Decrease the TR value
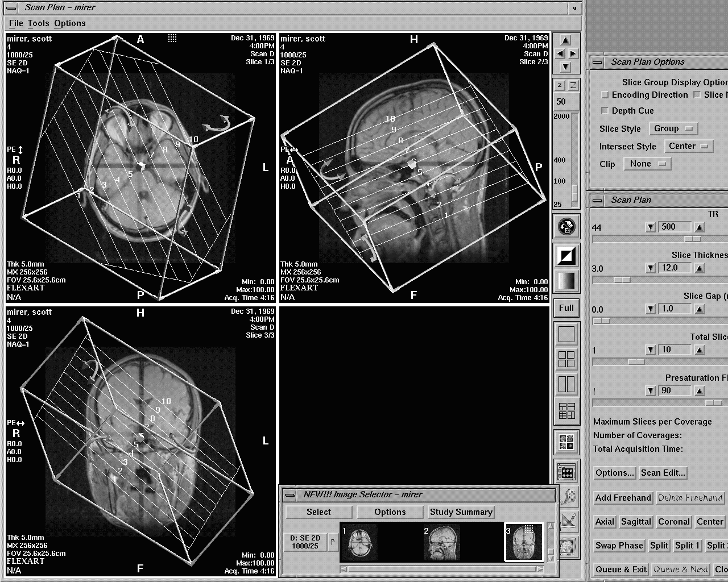The height and width of the screenshot is (582, 728). (651, 227)
